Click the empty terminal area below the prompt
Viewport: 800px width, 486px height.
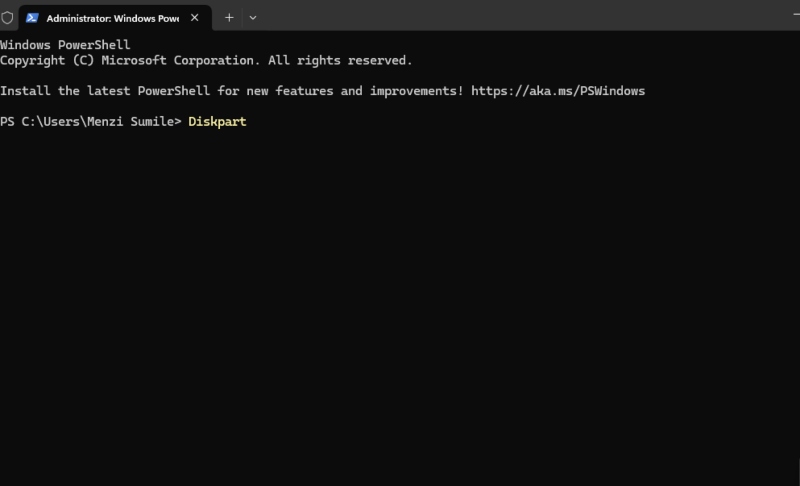(398, 306)
